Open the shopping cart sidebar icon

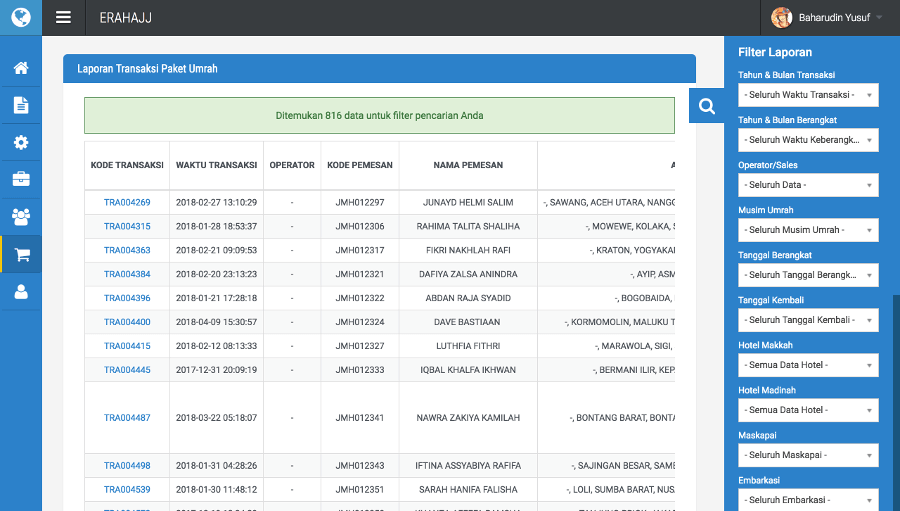21,254
